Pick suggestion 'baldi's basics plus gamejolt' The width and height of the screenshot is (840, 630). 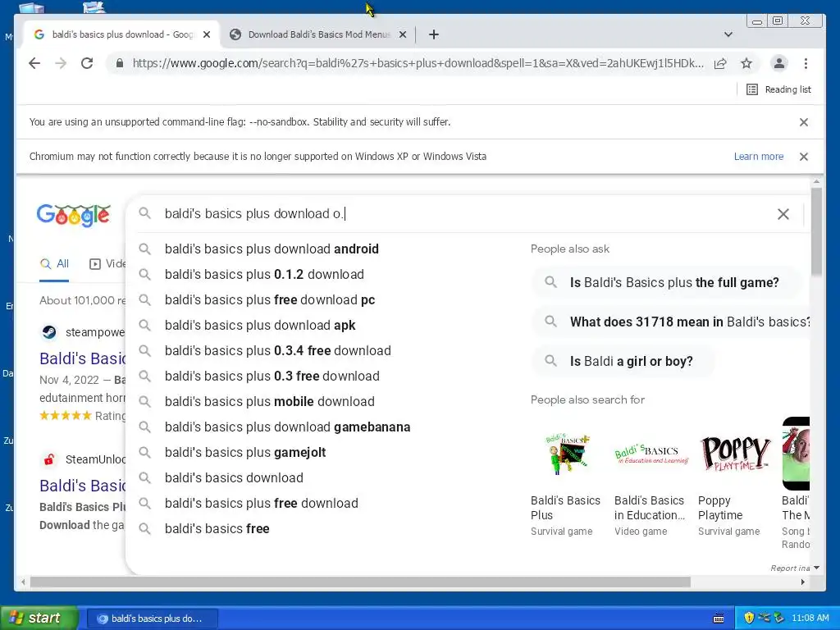point(244,453)
